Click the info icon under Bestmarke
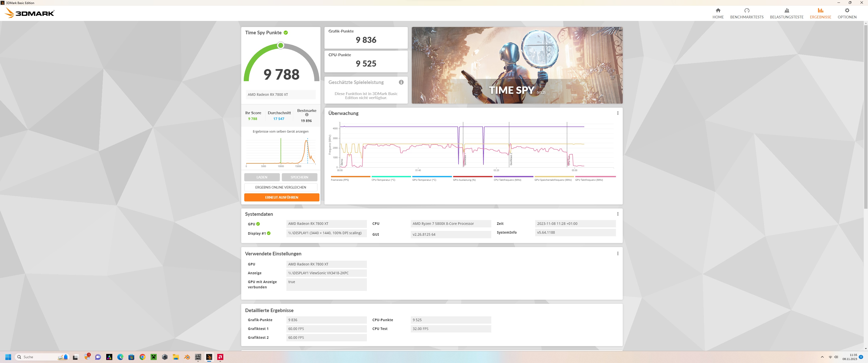 [307, 115]
